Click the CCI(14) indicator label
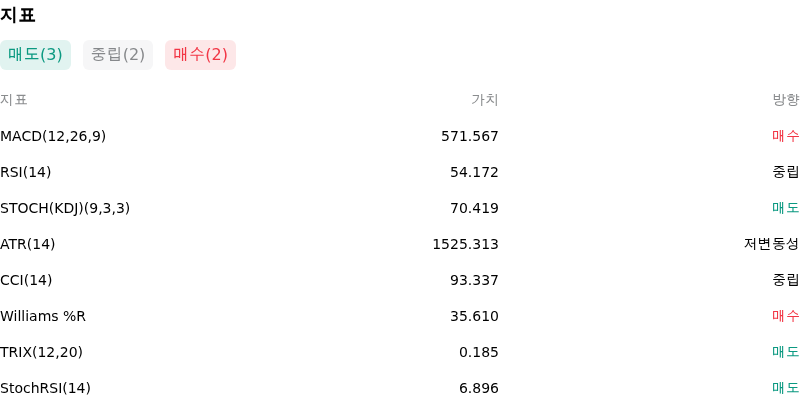Image resolution: width=800 pixels, height=398 pixels. pyautogui.click(x=26, y=280)
